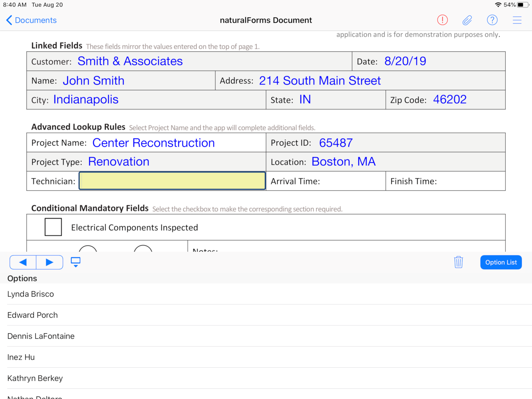Go back to Documents

[31, 20]
